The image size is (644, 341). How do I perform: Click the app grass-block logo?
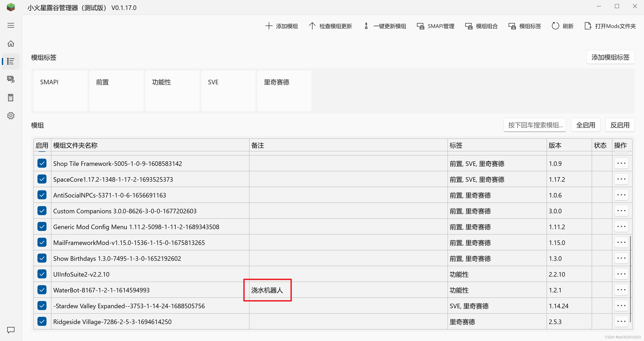(11, 7)
